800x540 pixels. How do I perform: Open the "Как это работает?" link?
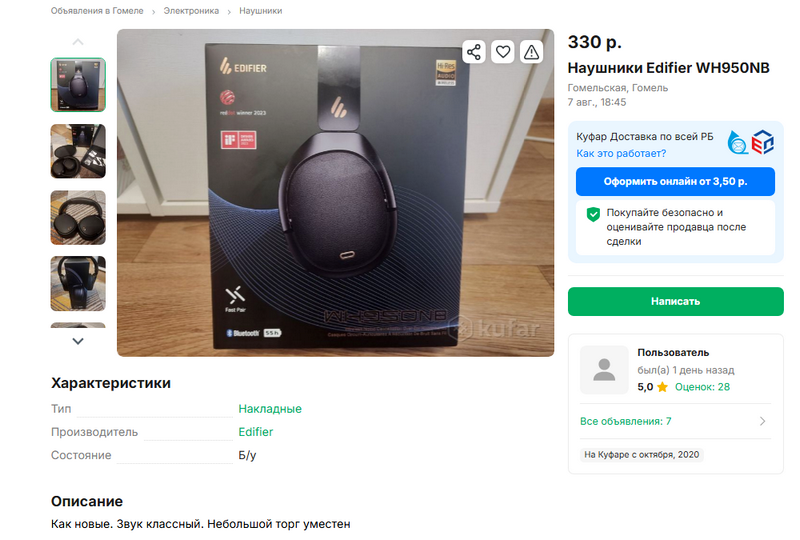621,154
